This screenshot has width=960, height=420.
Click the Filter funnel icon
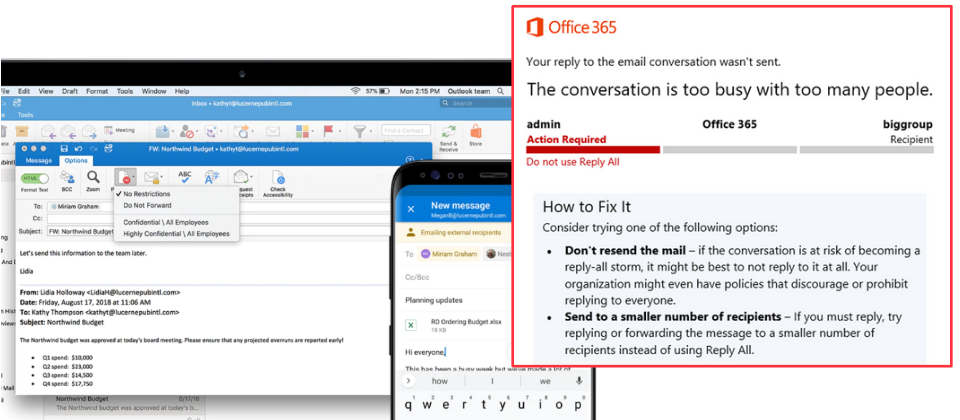pos(358,131)
